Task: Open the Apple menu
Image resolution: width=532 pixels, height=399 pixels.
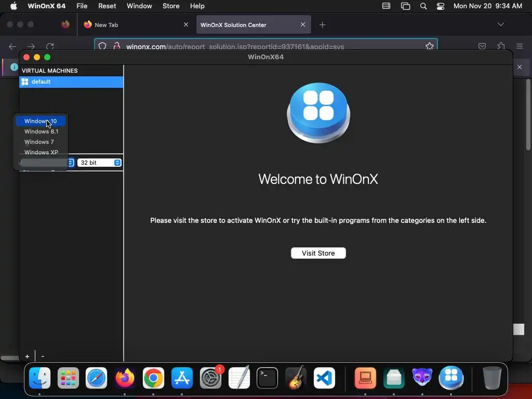Action: tap(14, 6)
